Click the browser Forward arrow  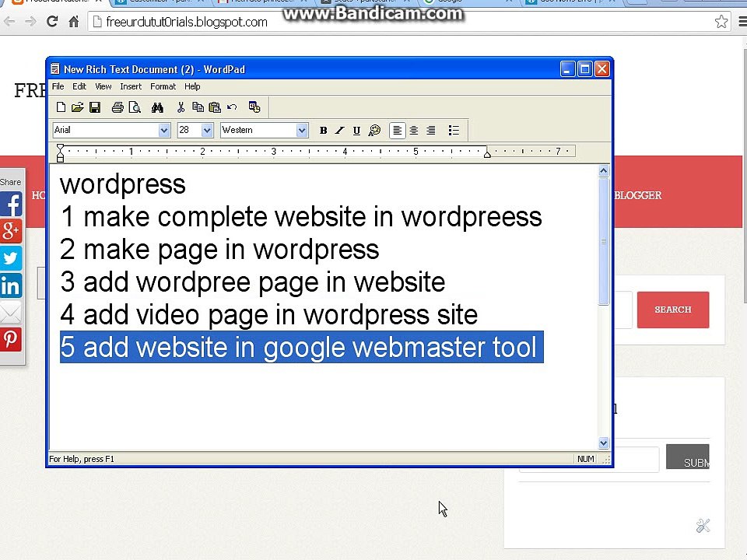pos(30,22)
